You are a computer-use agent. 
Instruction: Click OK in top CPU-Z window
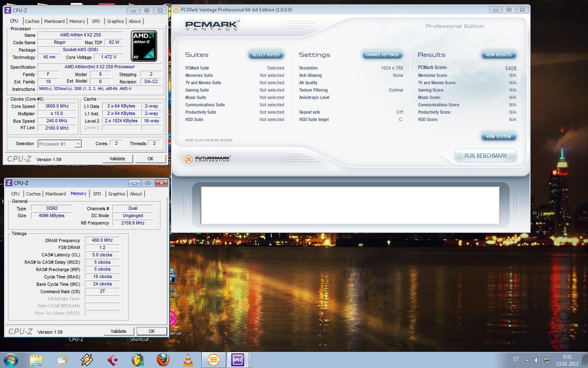(x=150, y=159)
